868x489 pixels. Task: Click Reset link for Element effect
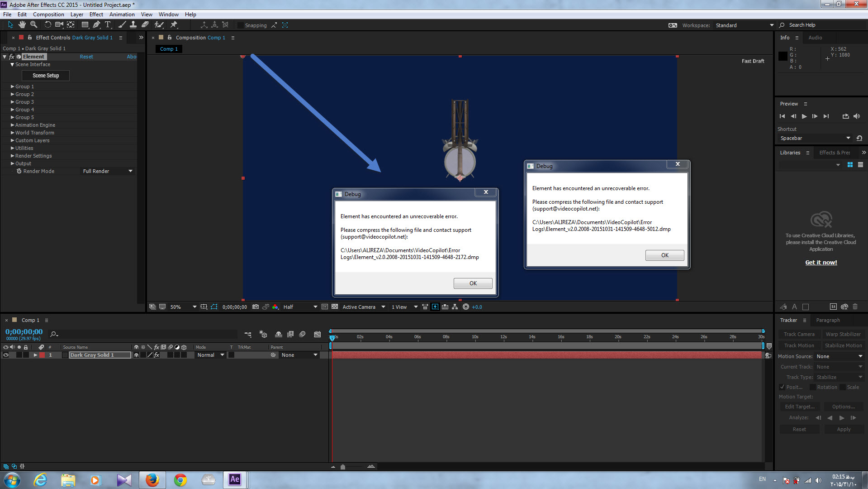point(86,57)
